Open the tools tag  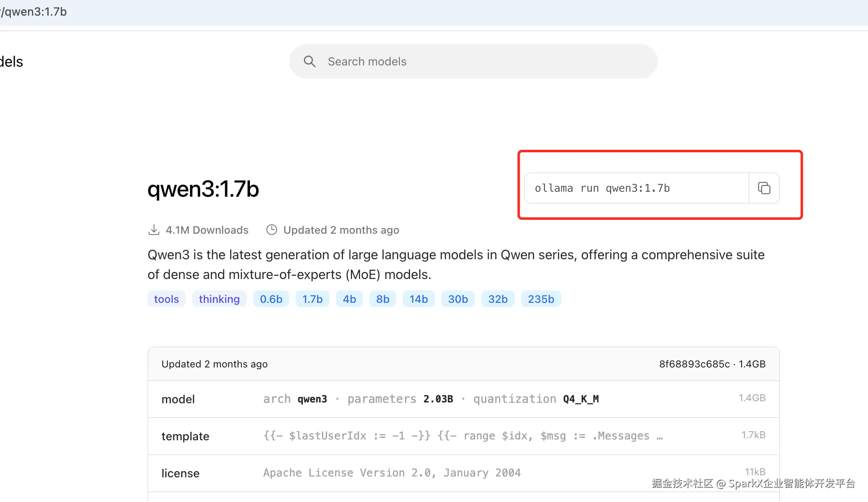[x=166, y=299]
